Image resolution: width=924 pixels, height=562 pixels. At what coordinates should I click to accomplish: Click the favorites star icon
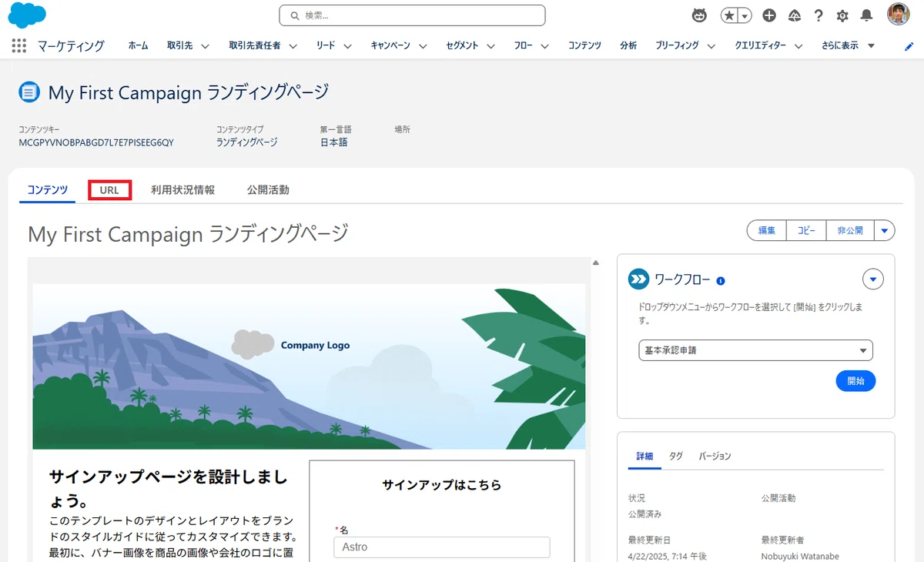point(729,15)
